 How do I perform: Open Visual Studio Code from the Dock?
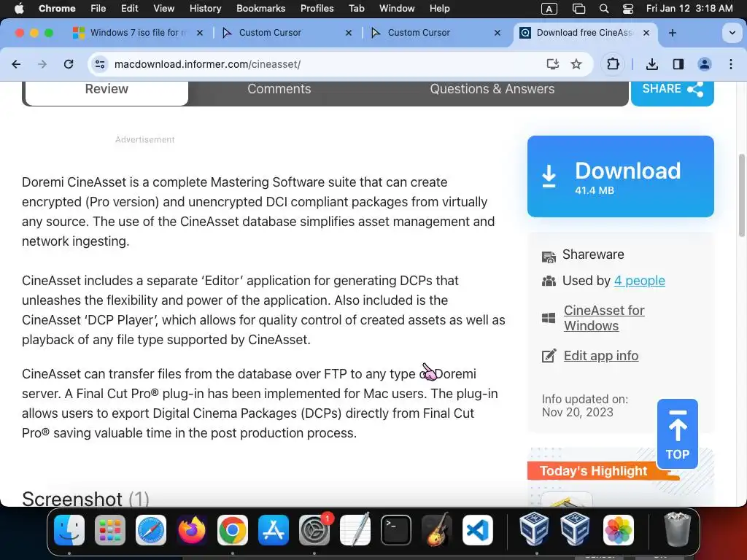(x=477, y=529)
